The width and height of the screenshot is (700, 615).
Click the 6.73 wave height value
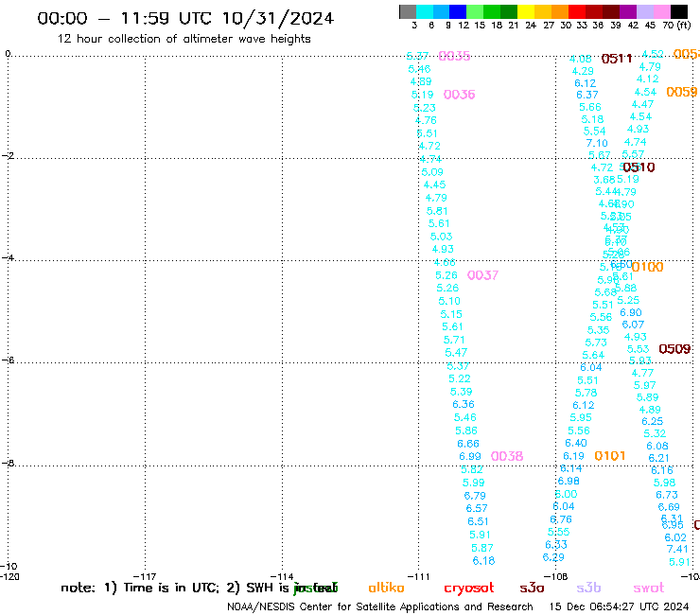pos(667,495)
